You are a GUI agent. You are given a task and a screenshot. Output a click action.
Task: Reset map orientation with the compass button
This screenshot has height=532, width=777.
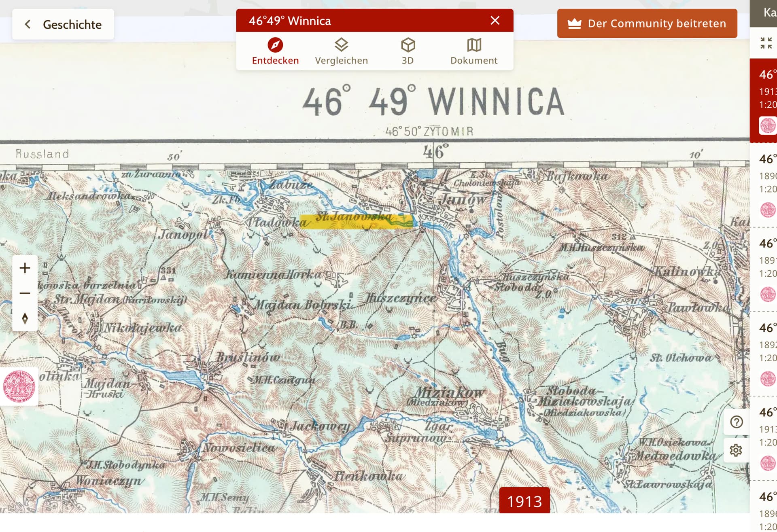(x=25, y=319)
